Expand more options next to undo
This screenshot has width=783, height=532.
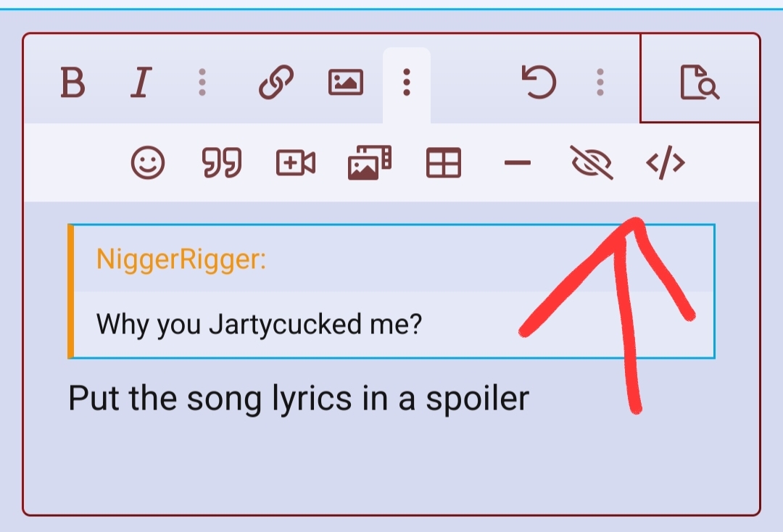point(600,83)
